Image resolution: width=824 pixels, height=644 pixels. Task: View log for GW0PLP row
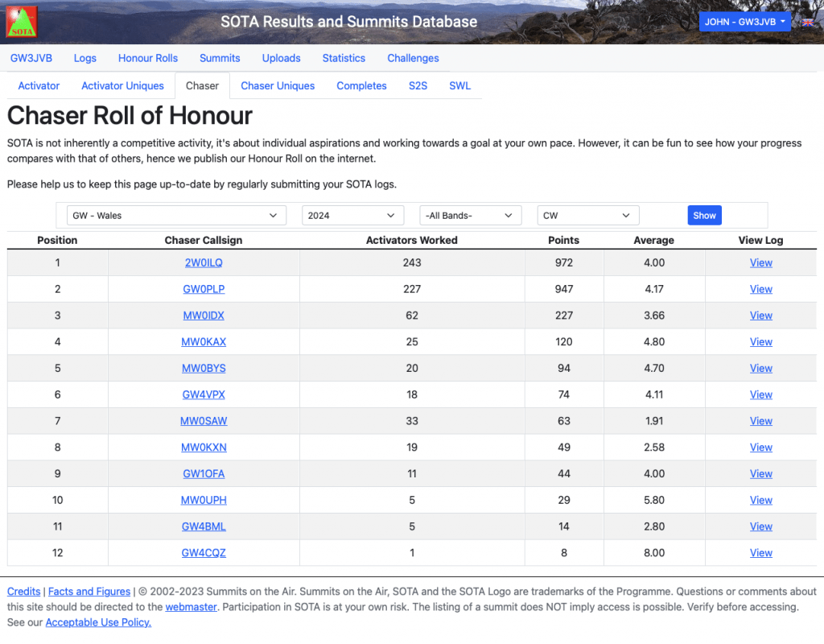point(760,289)
